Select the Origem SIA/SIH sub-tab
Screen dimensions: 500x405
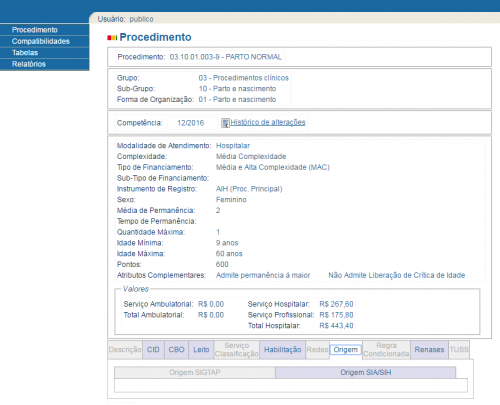pyautogui.click(x=366, y=372)
